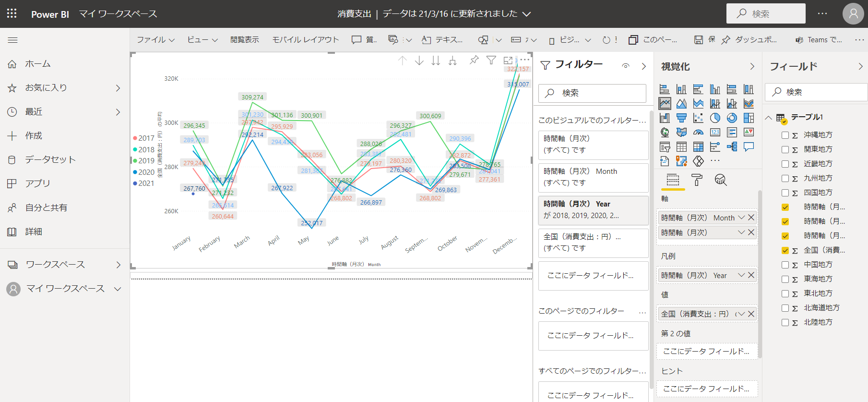Open the 時間軸（月次） Month axis field dropdown
The height and width of the screenshot is (402, 868).
pyautogui.click(x=741, y=218)
